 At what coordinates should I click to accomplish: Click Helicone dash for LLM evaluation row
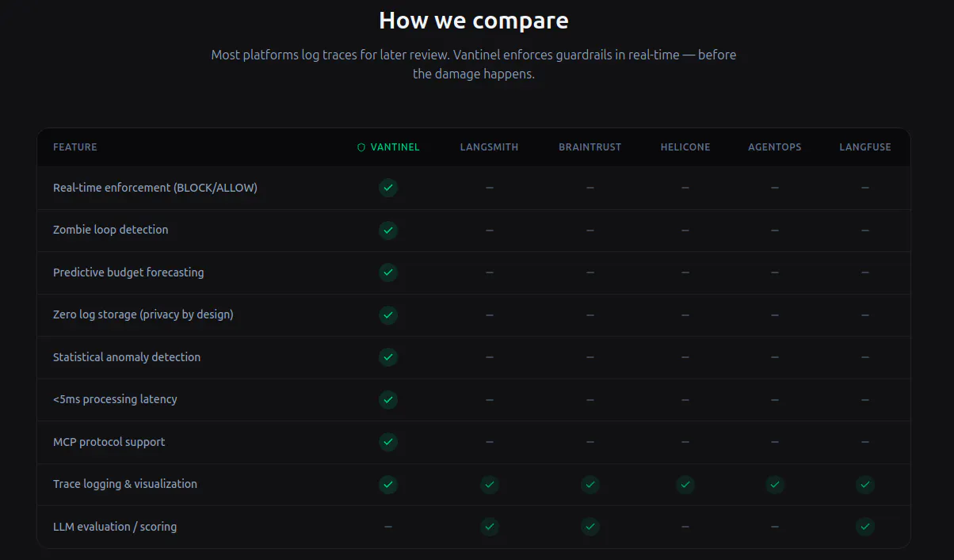point(685,527)
